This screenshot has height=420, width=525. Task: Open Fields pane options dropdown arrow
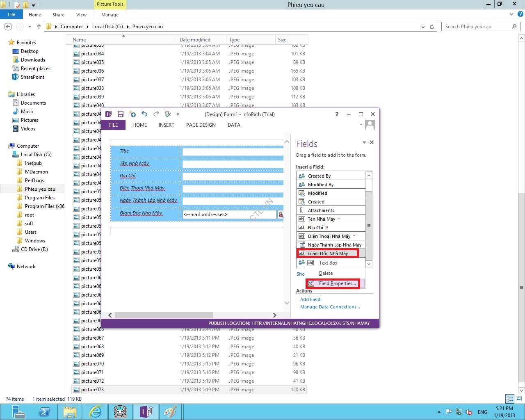364,142
